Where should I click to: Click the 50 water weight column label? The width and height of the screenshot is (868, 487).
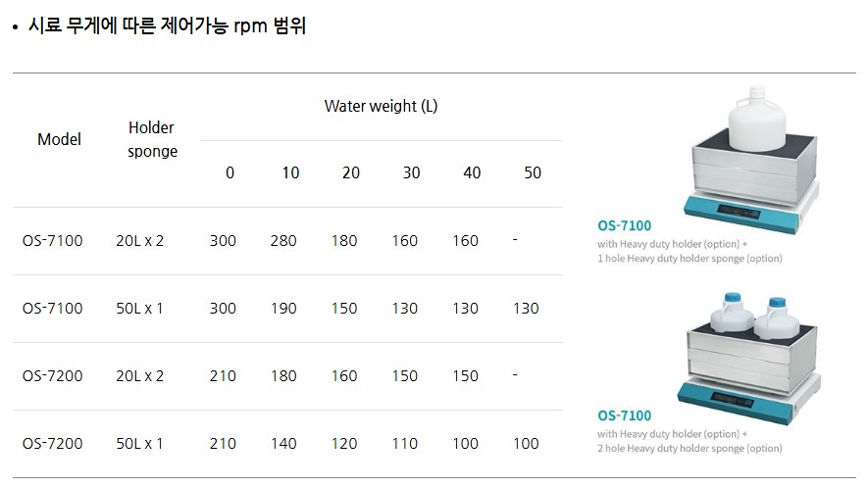533,172
